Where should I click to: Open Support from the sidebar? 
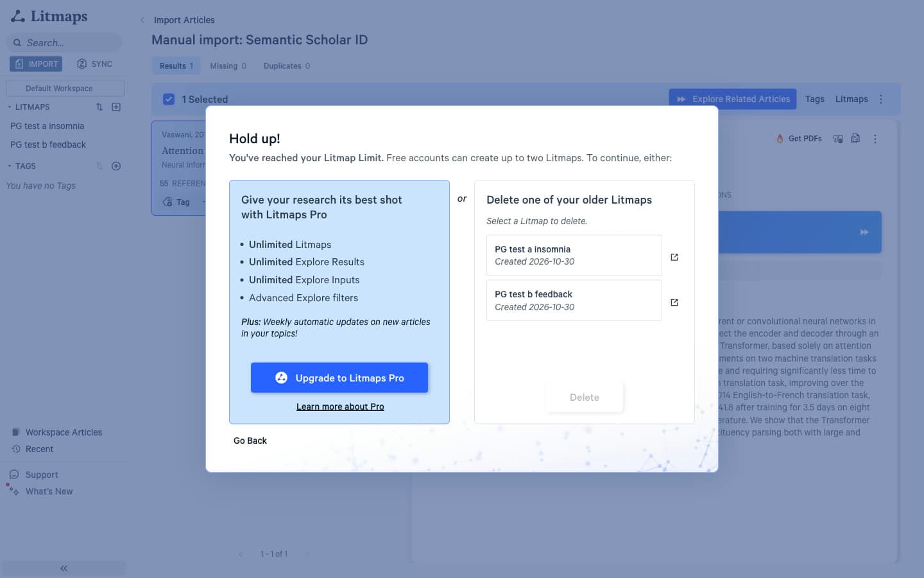(42, 475)
